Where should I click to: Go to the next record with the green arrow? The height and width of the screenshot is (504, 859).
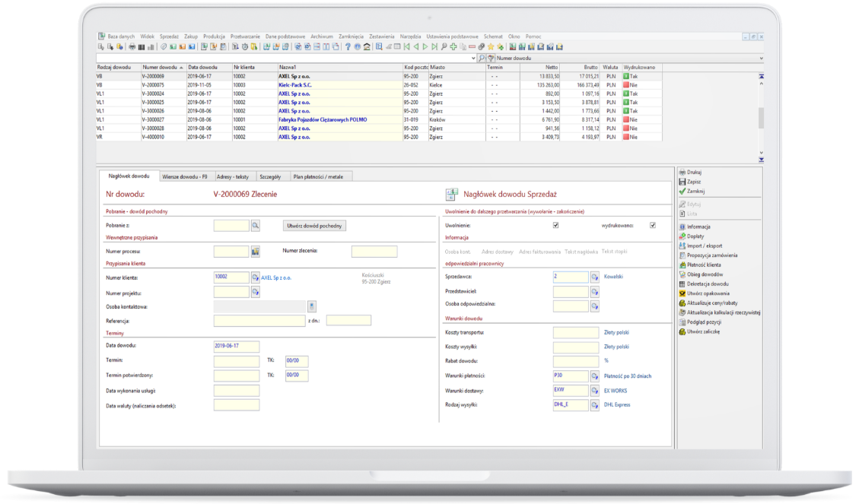[x=425, y=47]
